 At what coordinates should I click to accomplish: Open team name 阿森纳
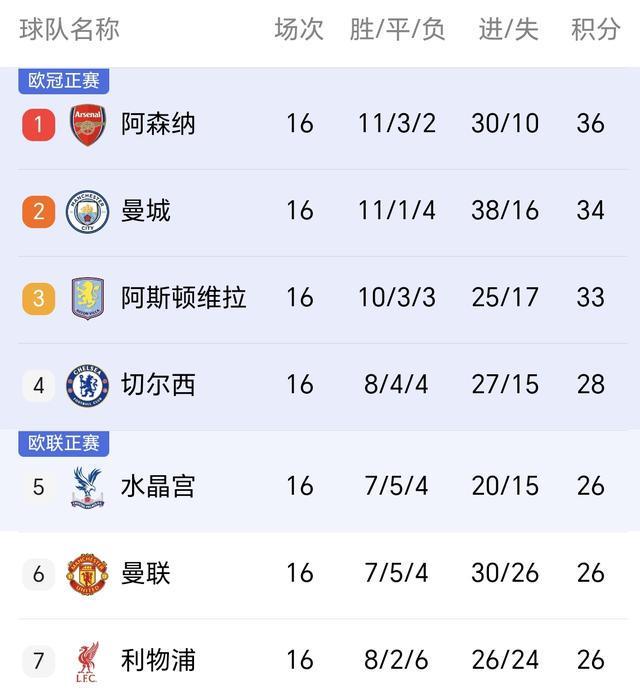click(x=158, y=124)
